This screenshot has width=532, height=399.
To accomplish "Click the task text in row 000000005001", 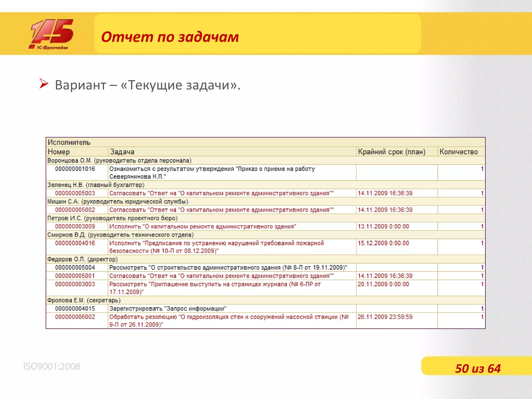I will click(221, 276).
